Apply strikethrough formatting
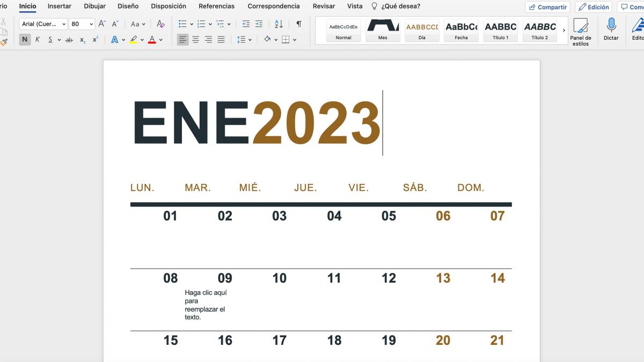Image resolution: width=644 pixels, height=362 pixels. pyautogui.click(x=70, y=39)
